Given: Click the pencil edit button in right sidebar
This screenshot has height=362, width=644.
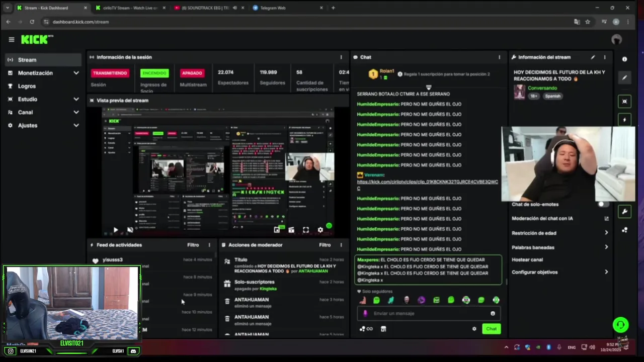Looking at the screenshot, I should coord(624,77).
